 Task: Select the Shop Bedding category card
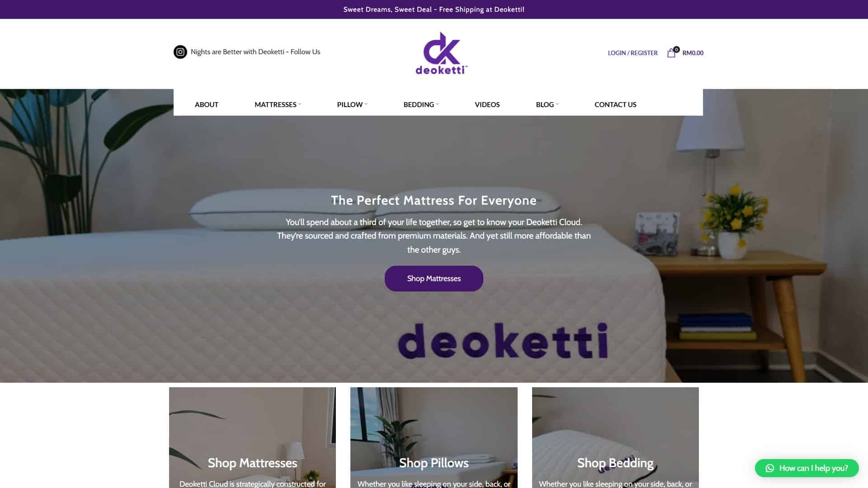(x=615, y=437)
